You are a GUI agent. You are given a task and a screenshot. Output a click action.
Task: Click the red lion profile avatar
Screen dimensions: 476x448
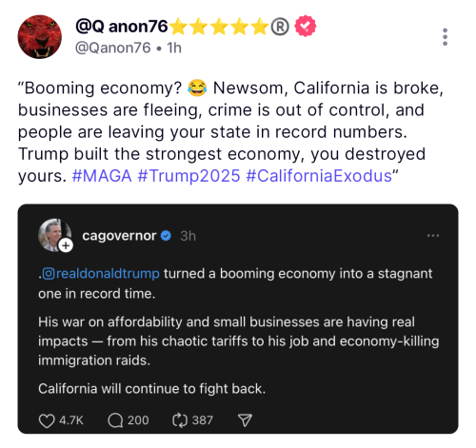pyautogui.click(x=40, y=37)
